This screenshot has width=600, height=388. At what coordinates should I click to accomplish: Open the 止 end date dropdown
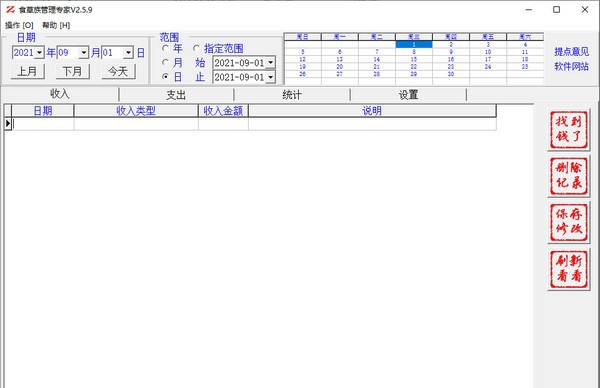pyautogui.click(x=271, y=77)
